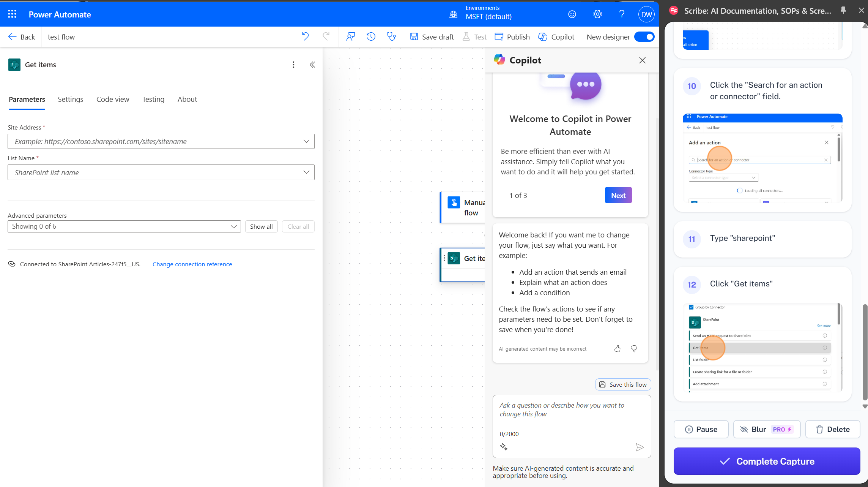Open the Get items more options menu

click(x=293, y=65)
